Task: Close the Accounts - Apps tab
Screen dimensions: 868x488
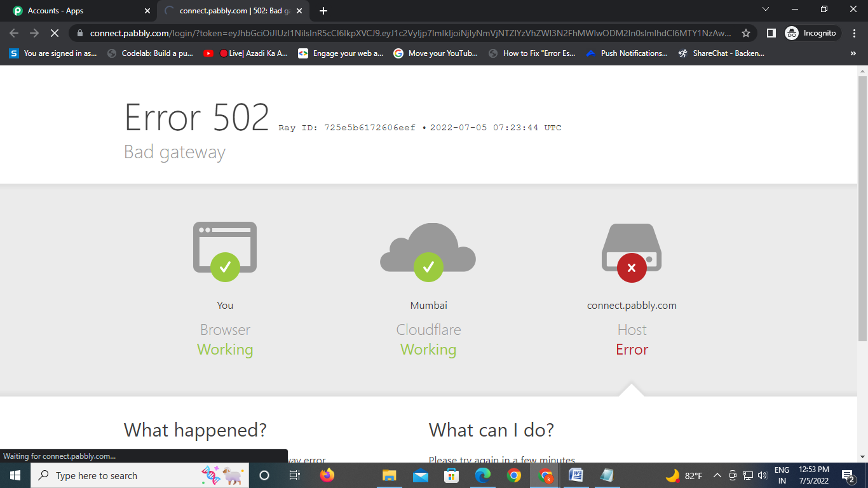Action: tap(147, 11)
